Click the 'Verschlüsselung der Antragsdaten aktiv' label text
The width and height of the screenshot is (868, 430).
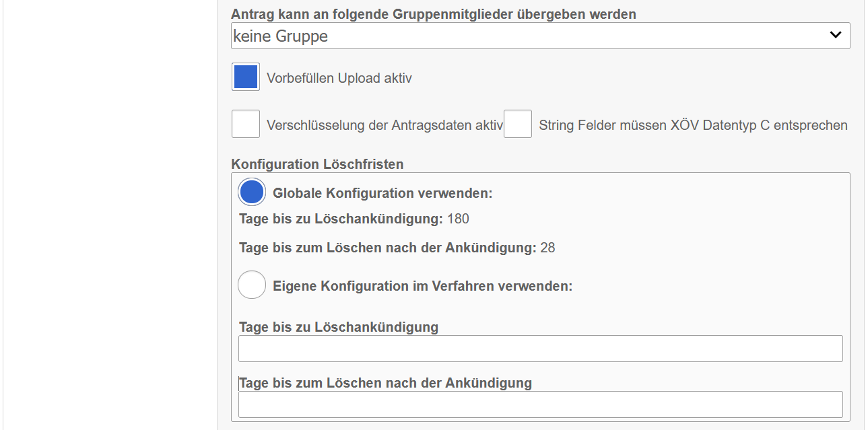point(385,125)
